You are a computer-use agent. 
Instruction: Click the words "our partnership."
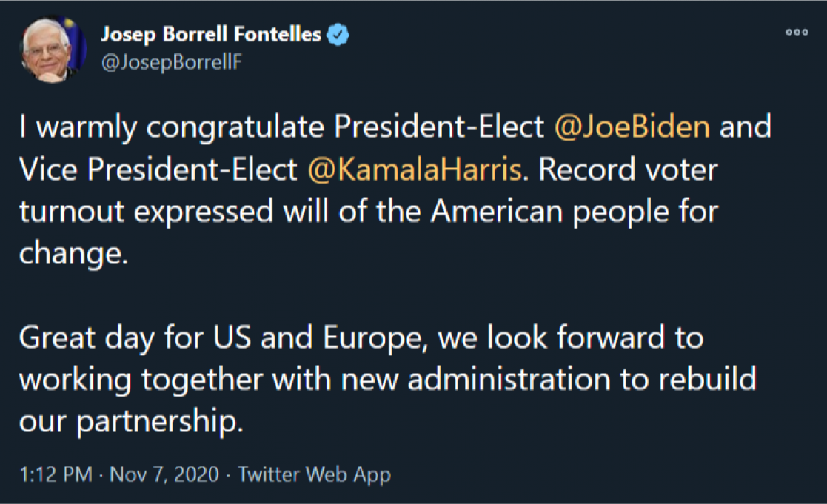coord(131,423)
